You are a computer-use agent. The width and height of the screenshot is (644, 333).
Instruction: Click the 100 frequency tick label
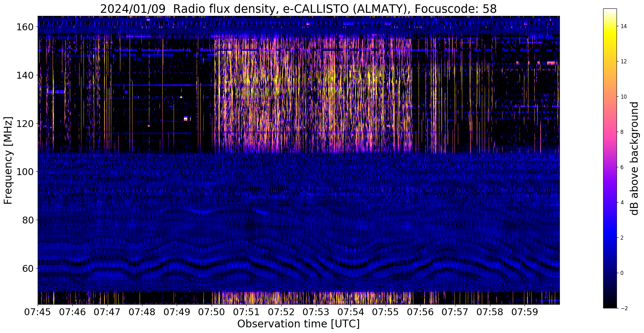point(25,172)
